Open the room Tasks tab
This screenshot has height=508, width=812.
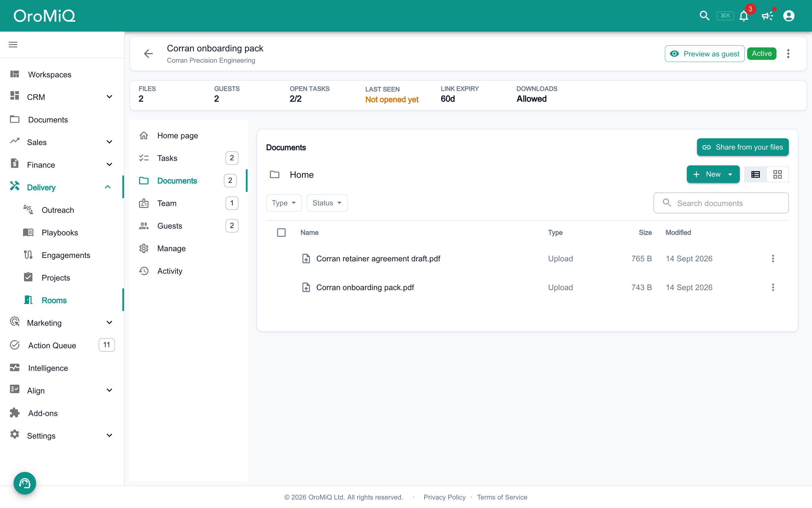pos(188,158)
